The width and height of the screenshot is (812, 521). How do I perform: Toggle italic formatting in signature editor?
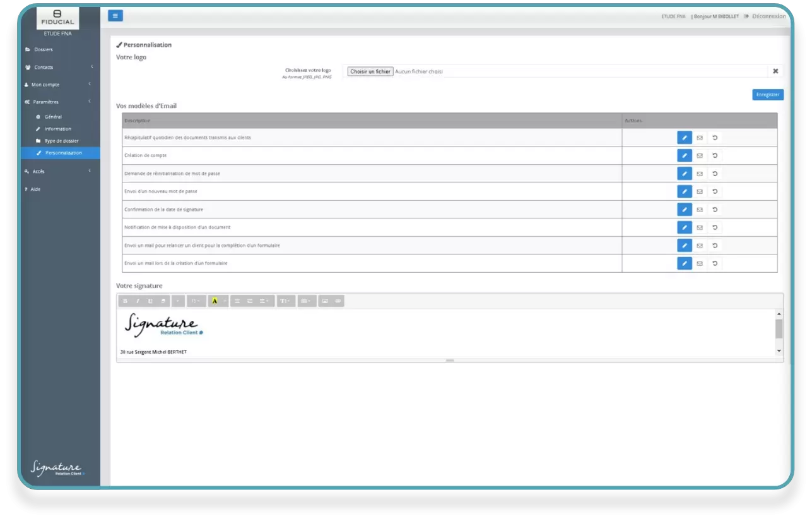[x=138, y=301]
